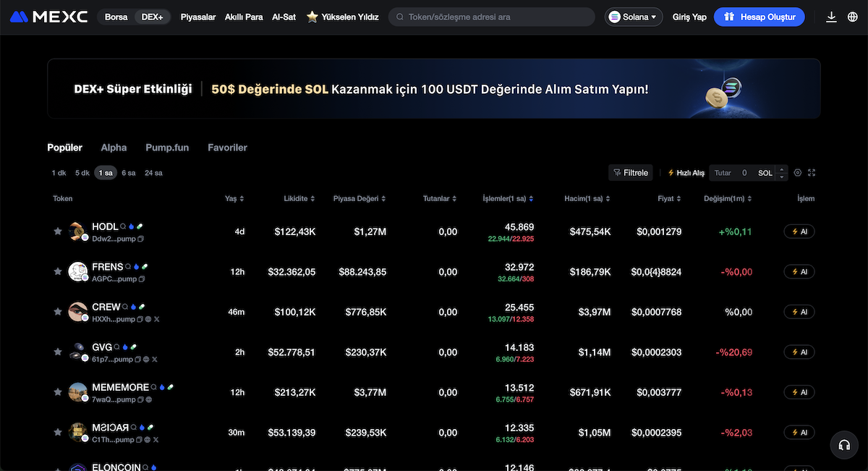Open the Filtrele filter button
Viewport: 868px width, 471px height.
click(x=631, y=173)
